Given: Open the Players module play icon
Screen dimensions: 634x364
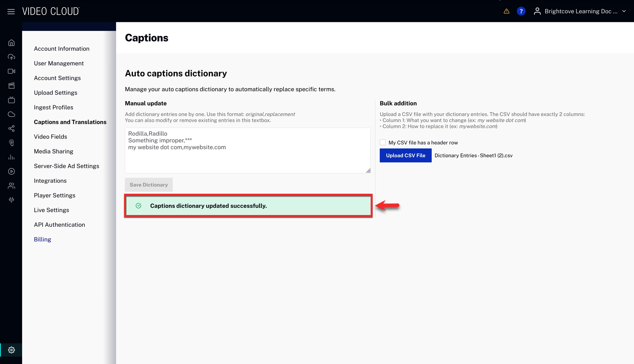Looking at the screenshot, I should tap(11, 171).
